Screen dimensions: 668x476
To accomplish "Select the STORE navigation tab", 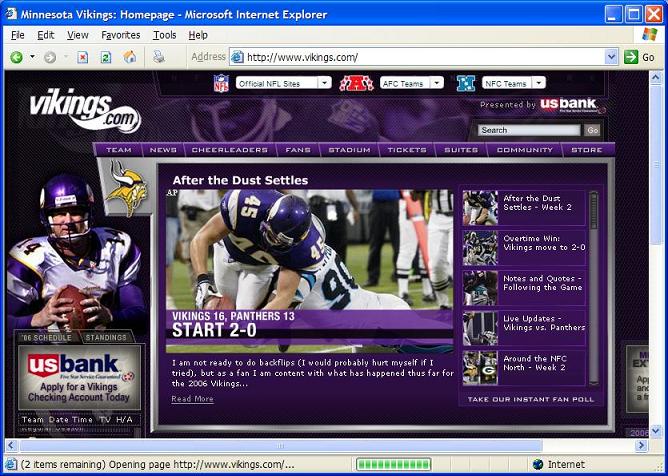I will (x=587, y=150).
